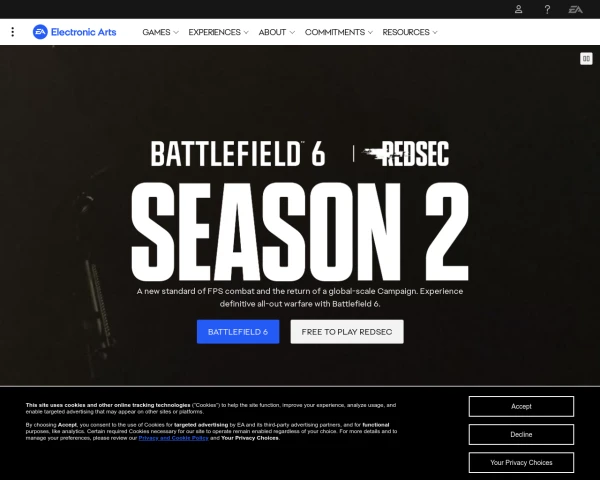The image size is (600, 480).
Task: Click the Electronic Arts logo
Action: 74,32
